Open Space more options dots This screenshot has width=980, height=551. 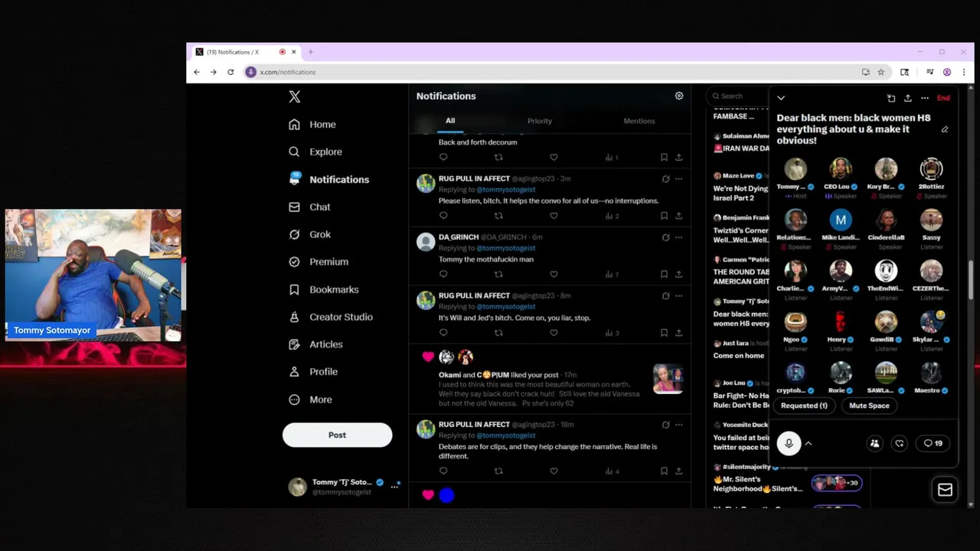[x=925, y=98]
